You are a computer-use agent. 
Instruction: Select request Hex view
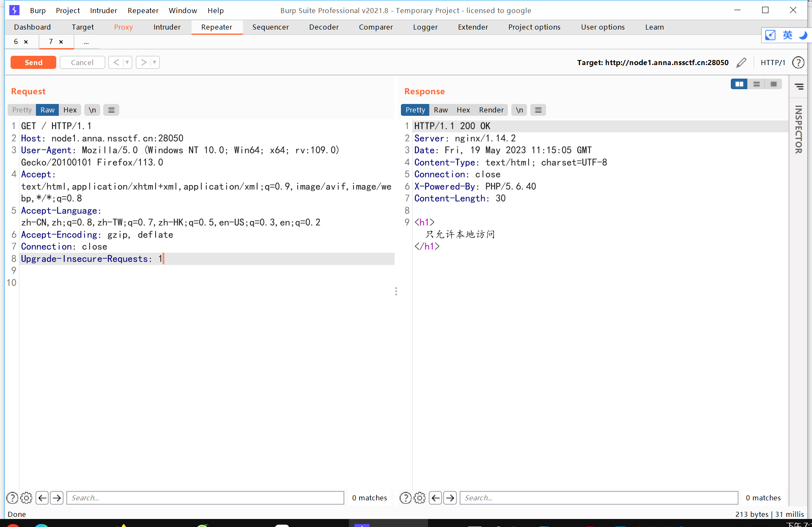point(70,110)
